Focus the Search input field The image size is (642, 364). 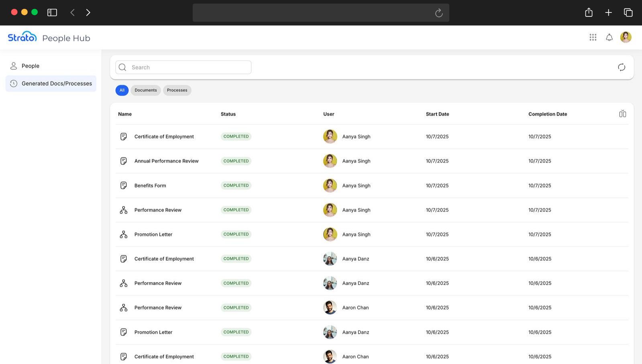coord(183,67)
